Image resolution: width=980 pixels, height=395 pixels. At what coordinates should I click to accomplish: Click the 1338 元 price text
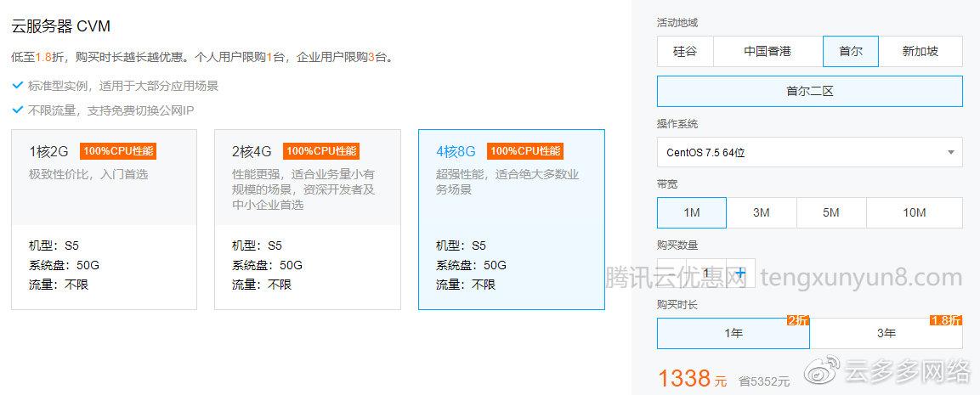pyautogui.click(x=693, y=378)
